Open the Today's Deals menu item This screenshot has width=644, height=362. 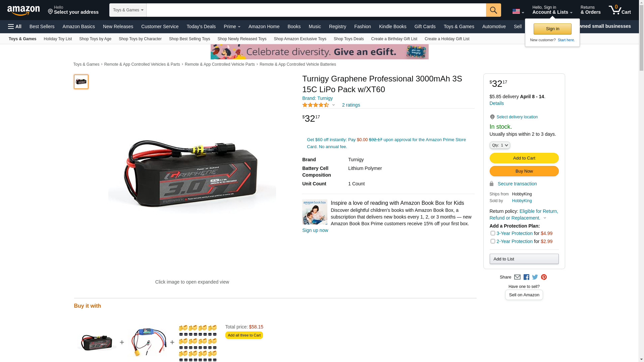coord(201,26)
